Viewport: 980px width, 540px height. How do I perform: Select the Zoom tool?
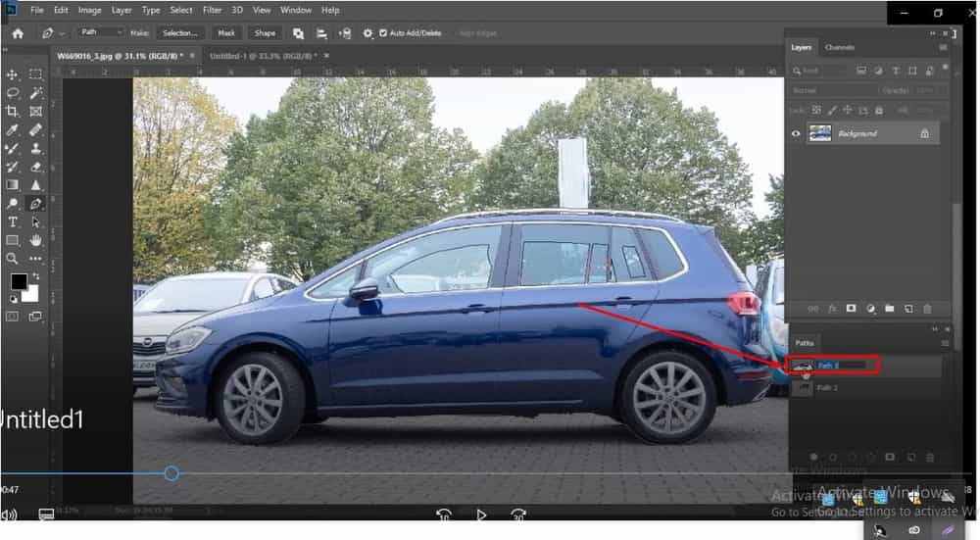coord(12,258)
